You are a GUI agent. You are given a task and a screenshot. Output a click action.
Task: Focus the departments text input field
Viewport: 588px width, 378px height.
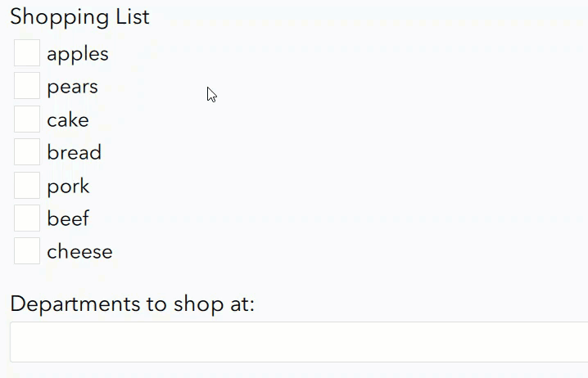pyautogui.click(x=299, y=342)
